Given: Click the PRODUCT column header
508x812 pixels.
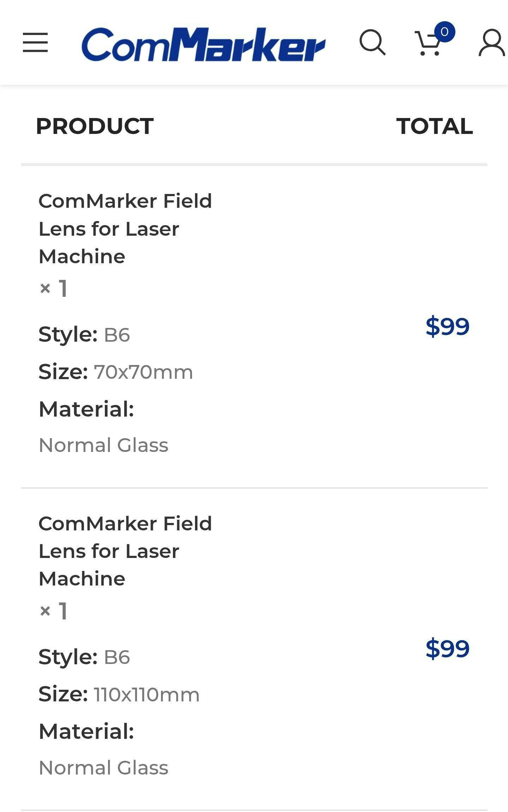Looking at the screenshot, I should tap(95, 126).
